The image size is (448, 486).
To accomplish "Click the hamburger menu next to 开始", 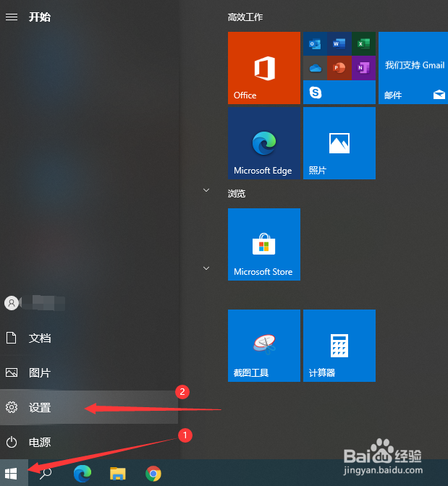I will pos(12,17).
